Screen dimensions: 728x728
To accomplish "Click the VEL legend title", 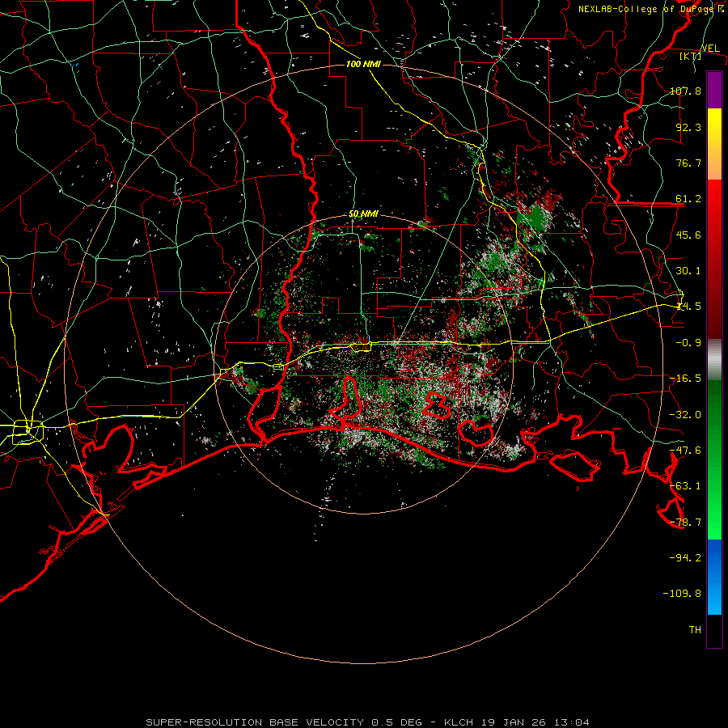I will tap(710, 49).
